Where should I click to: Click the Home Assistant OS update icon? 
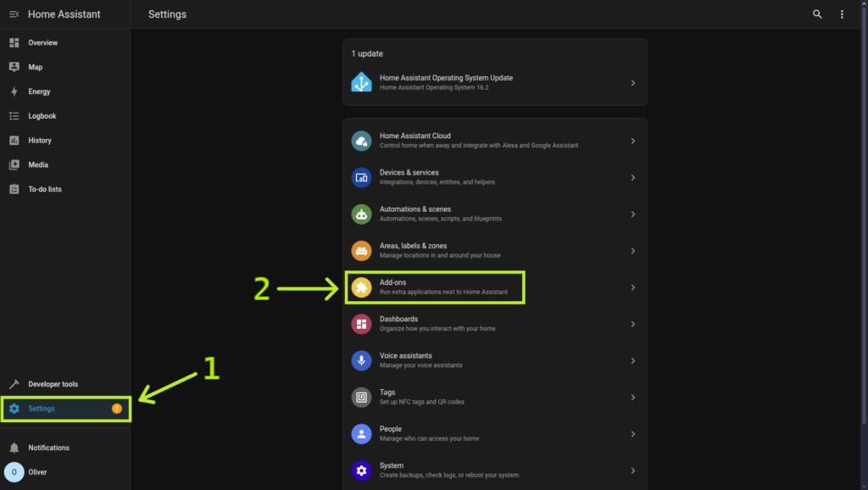361,82
